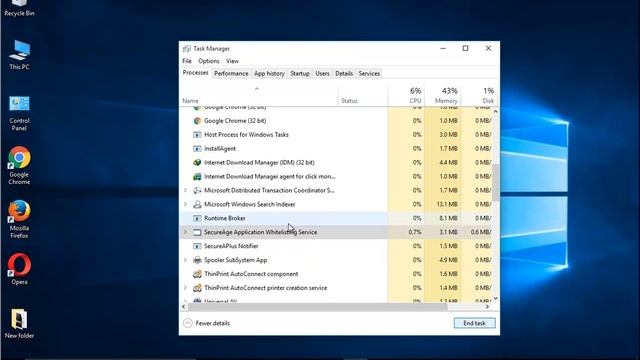Click the ThinPrint printer creation service icon
This screenshot has width=640, height=360.
[197, 288]
